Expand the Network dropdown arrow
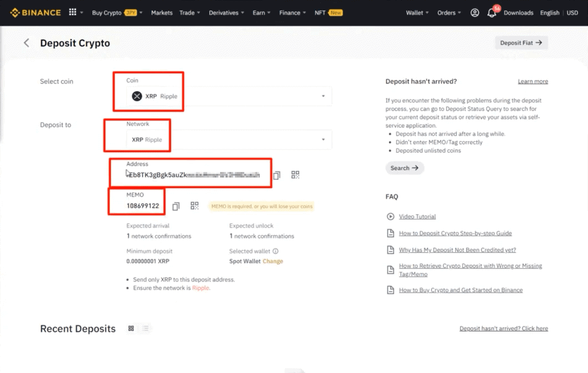The width and height of the screenshot is (588, 373). [x=323, y=140]
